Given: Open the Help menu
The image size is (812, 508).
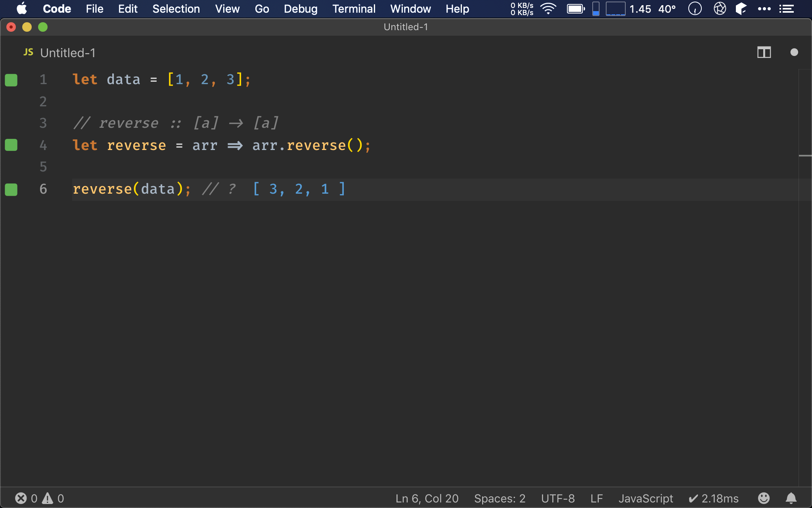Looking at the screenshot, I should [457, 9].
